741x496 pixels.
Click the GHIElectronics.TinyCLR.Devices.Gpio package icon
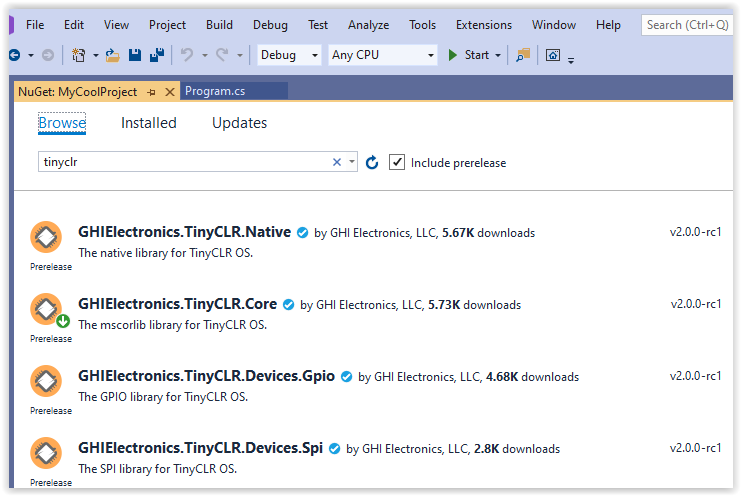[x=46, y=381]
